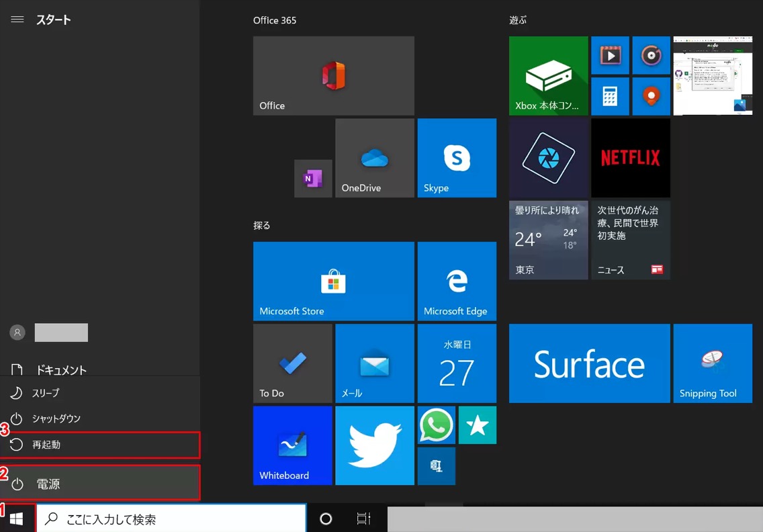
Task: Launch the Surface tile
Action: 589,363
